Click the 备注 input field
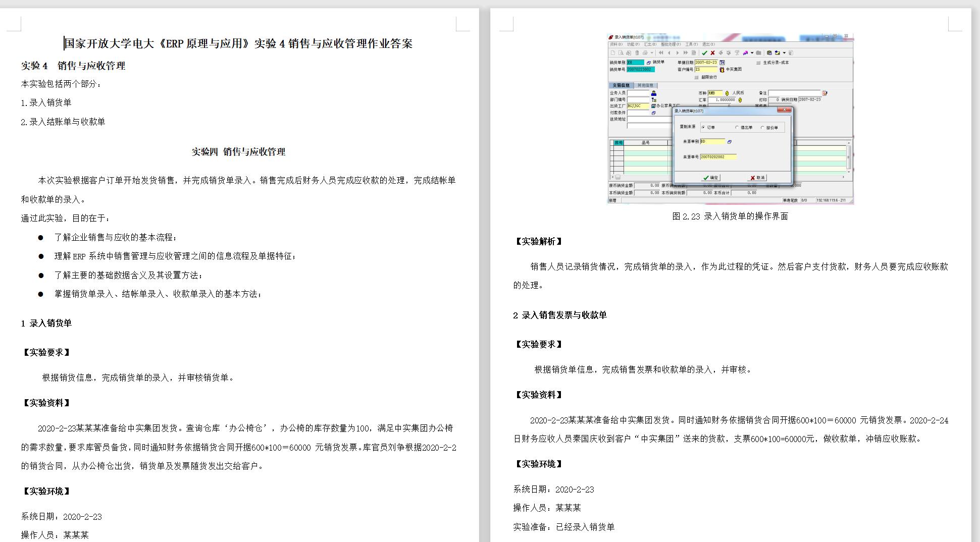 (x=794, y=93)
